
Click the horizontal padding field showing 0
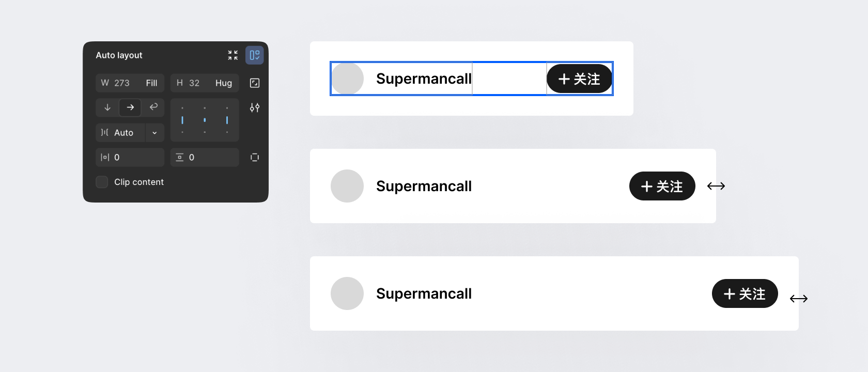pos(130,157)
